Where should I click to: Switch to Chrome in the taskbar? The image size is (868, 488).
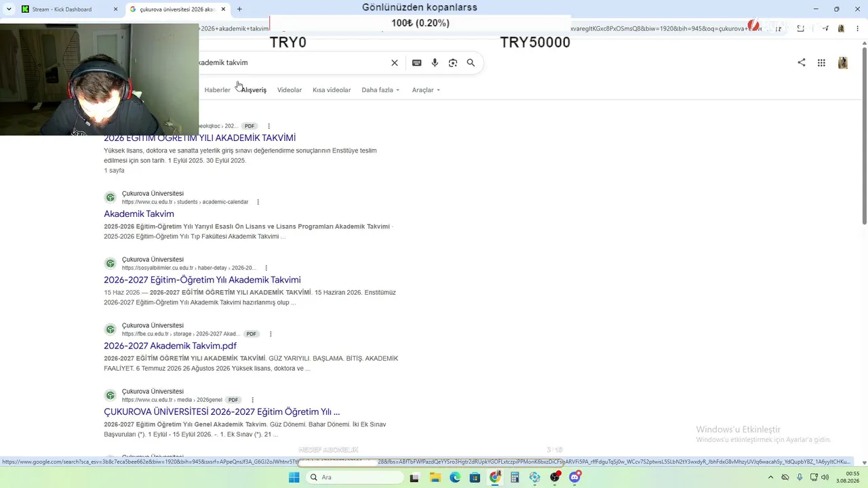point(495,477)
